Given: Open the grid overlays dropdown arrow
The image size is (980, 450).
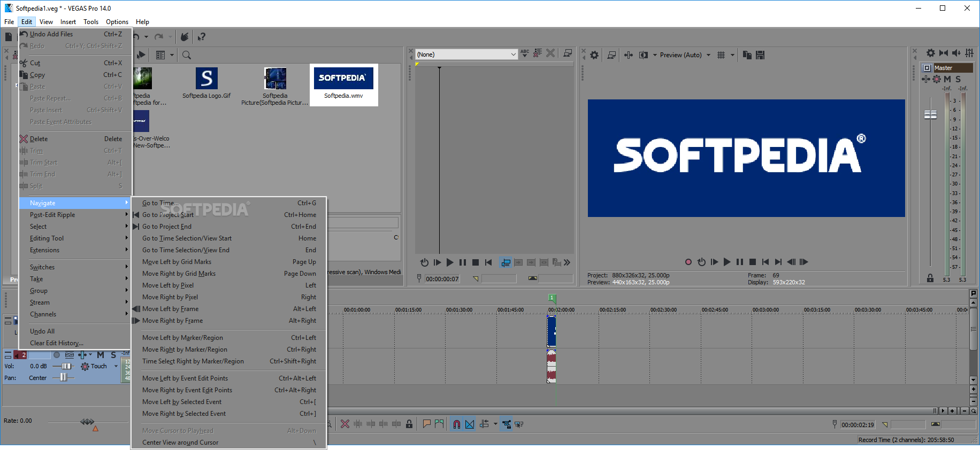Looking at the screenshot, I should 732,55.
